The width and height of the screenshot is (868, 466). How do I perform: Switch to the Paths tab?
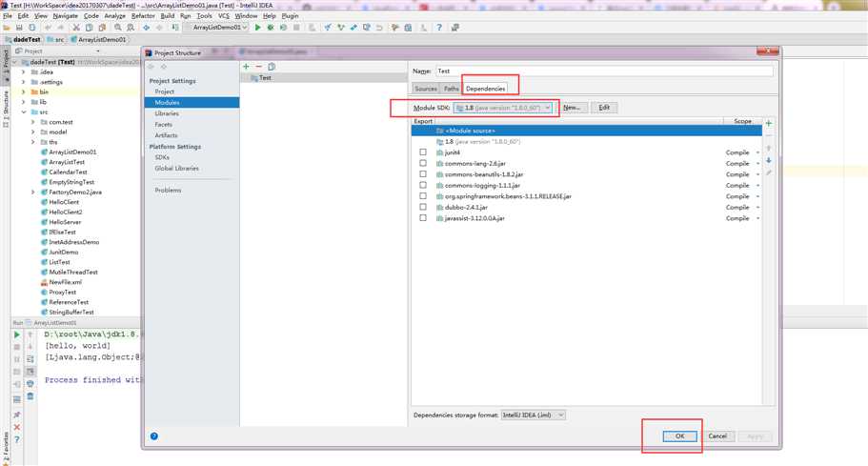point(452,89)
